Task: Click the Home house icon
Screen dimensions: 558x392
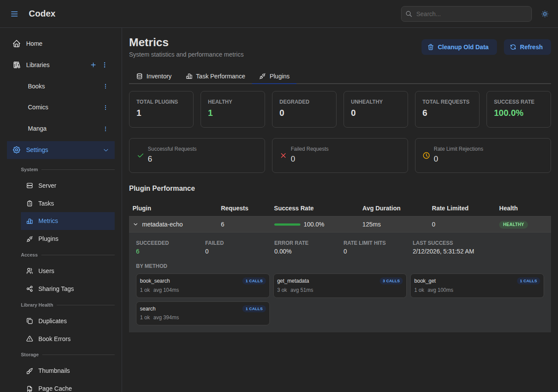Action: [16, 43]
